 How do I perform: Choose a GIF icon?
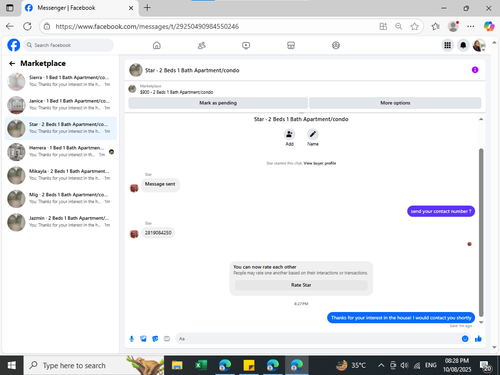click(x=167, y=339)
